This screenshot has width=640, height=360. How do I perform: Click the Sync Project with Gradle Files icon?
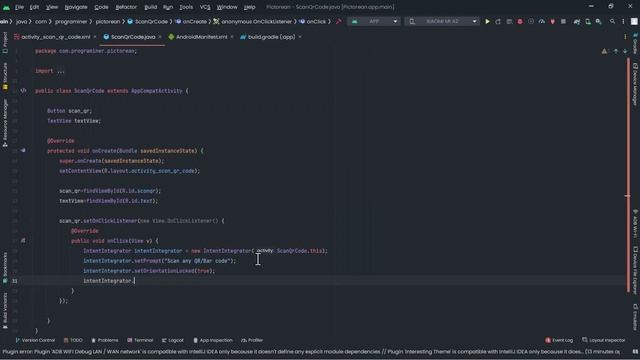point(577,21)
